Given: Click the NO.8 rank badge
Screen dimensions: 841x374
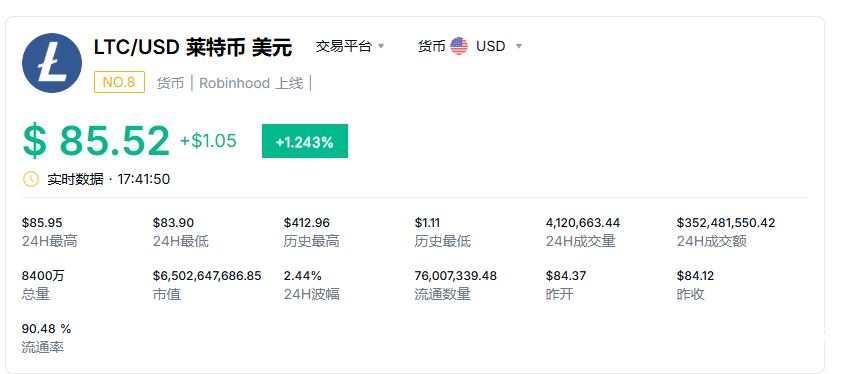Looking at the screenshot, I should point(119,82).
